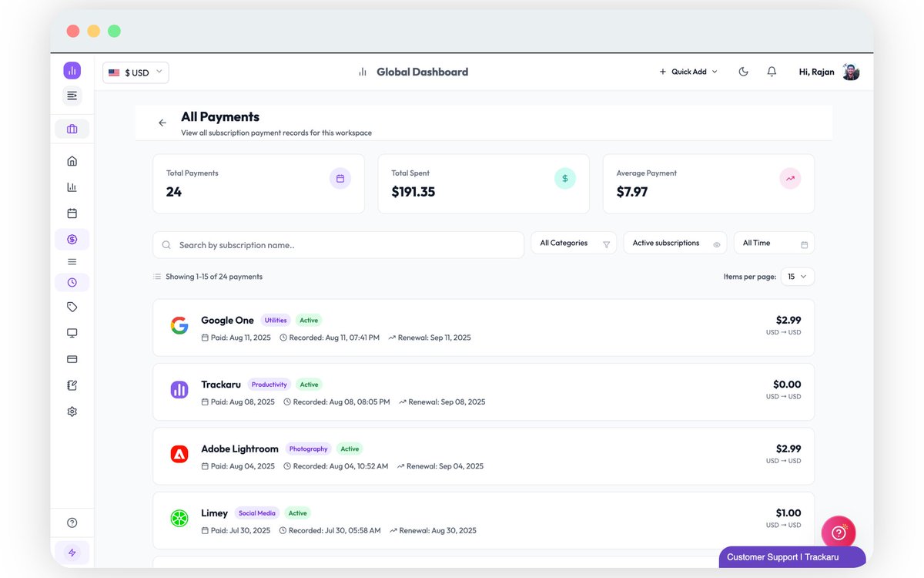This screenshot has width=924, height=578.
Task: Toggle the sidebar collapse menu icon
Action: [x=72, y=96]
